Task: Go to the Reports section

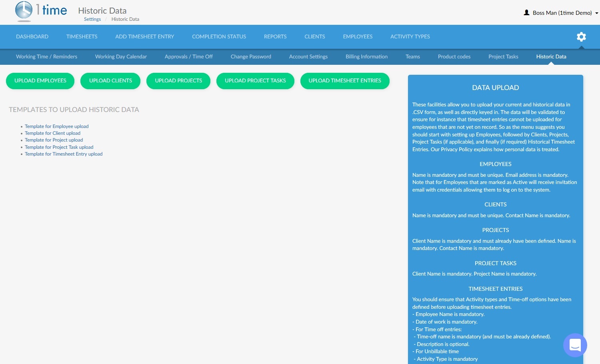Action: tap(275, 37)
